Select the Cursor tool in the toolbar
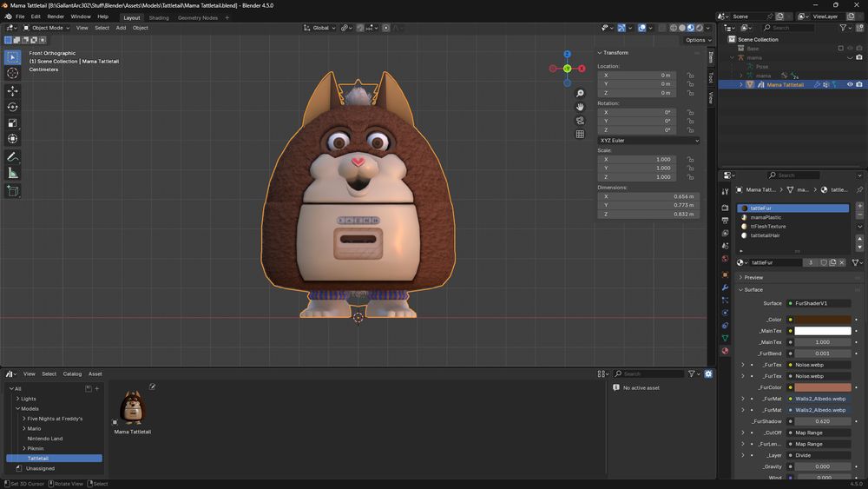The height and width of the screenshot is (489, 868). click(x=13, y=74)
